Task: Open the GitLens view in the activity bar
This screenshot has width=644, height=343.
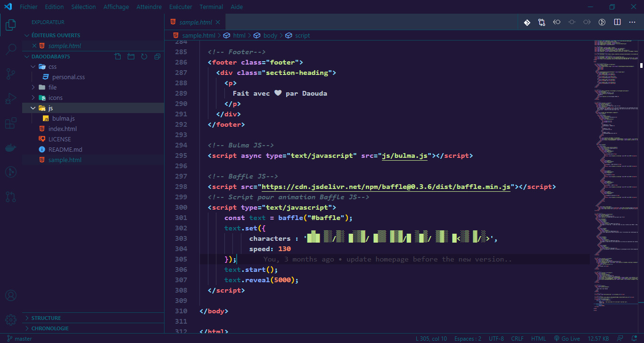Action: coord(10,172)
